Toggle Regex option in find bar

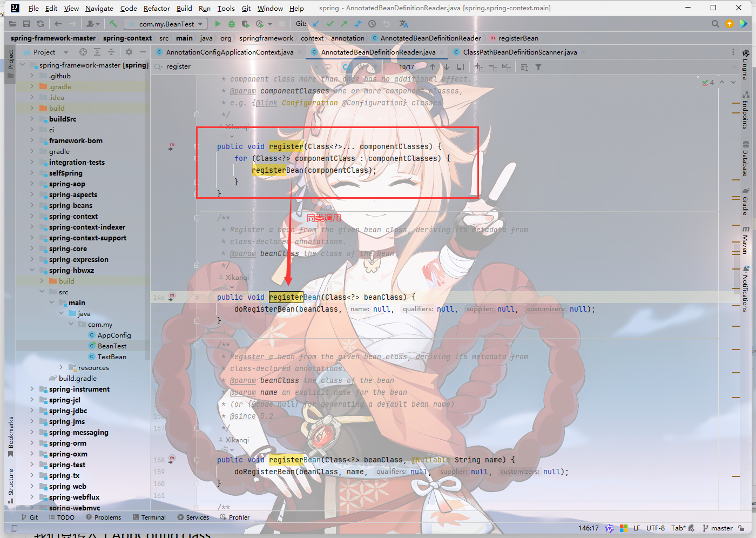376,67
